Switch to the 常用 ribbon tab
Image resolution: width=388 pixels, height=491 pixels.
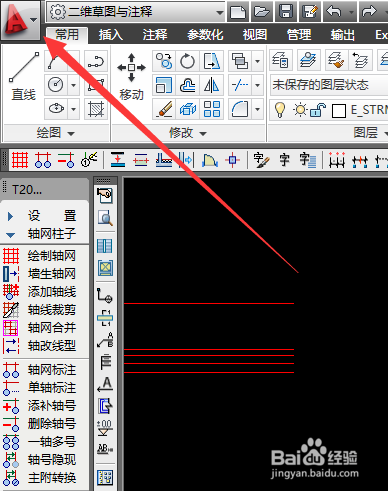[67, 35]
